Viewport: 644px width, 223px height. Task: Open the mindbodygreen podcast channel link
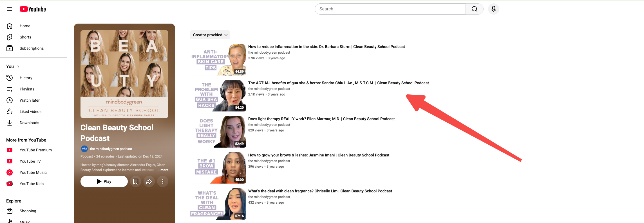111,149
